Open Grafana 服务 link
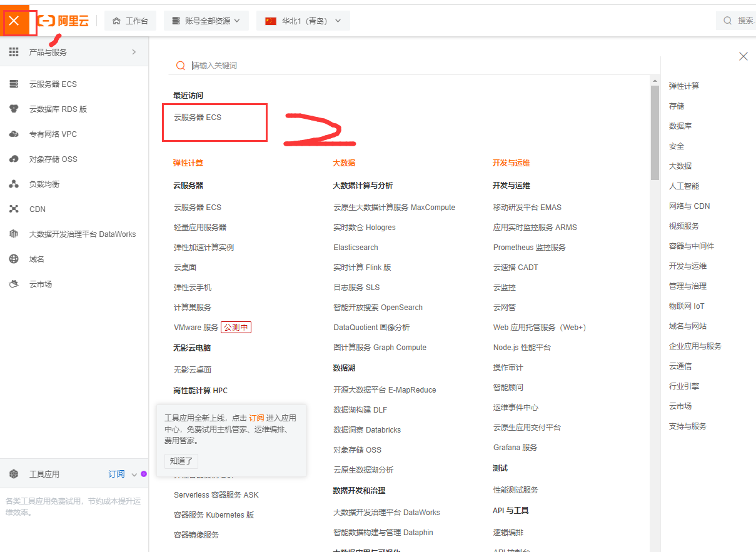756x552 pixels. pos(515,447)
